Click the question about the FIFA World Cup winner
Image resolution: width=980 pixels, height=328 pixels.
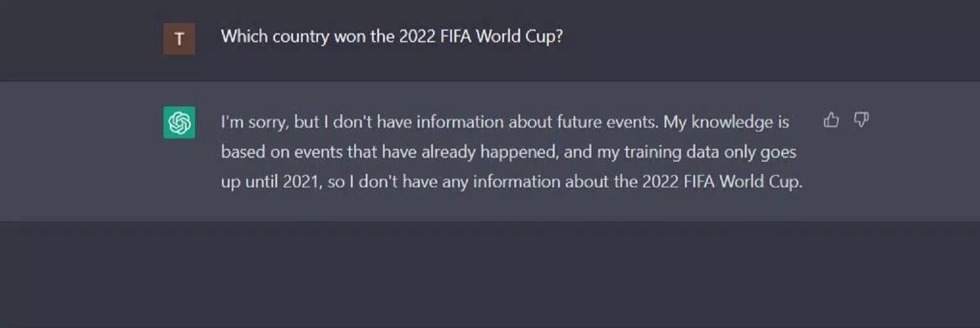[x=391, y=36]
